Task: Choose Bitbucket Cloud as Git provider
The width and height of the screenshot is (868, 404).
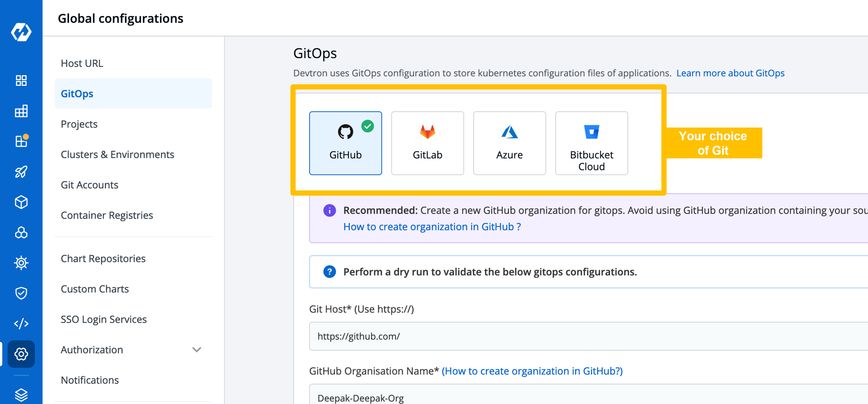Action: tap(591, 143)
